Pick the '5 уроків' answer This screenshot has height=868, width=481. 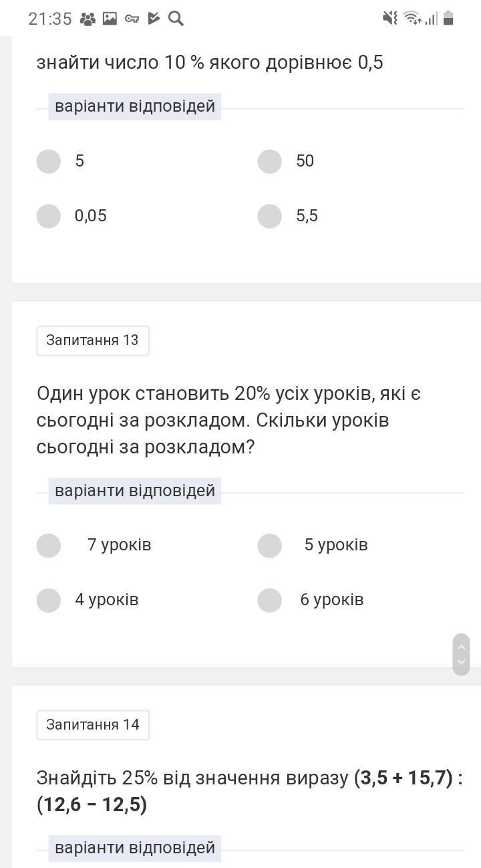point(270,546)
